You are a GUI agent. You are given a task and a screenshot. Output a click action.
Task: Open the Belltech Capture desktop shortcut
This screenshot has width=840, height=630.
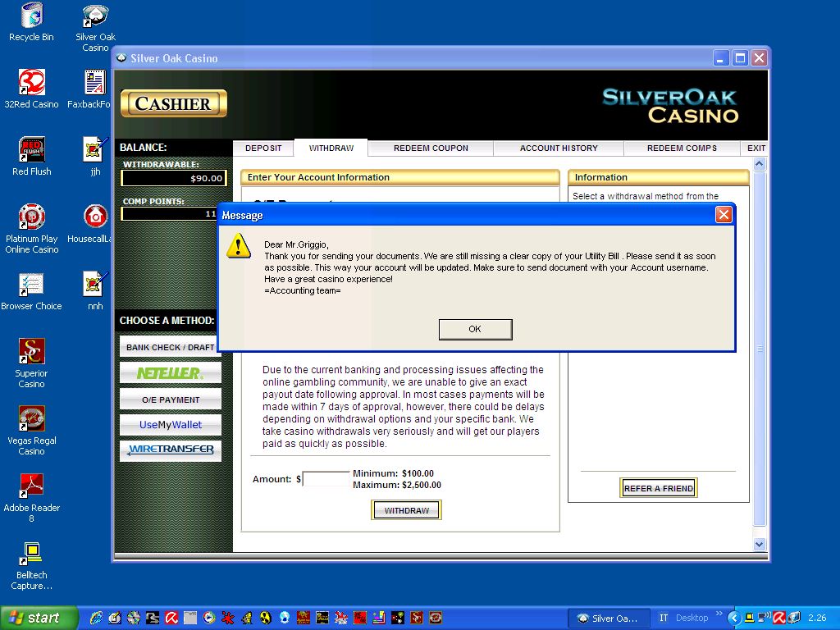coord(32,566)
